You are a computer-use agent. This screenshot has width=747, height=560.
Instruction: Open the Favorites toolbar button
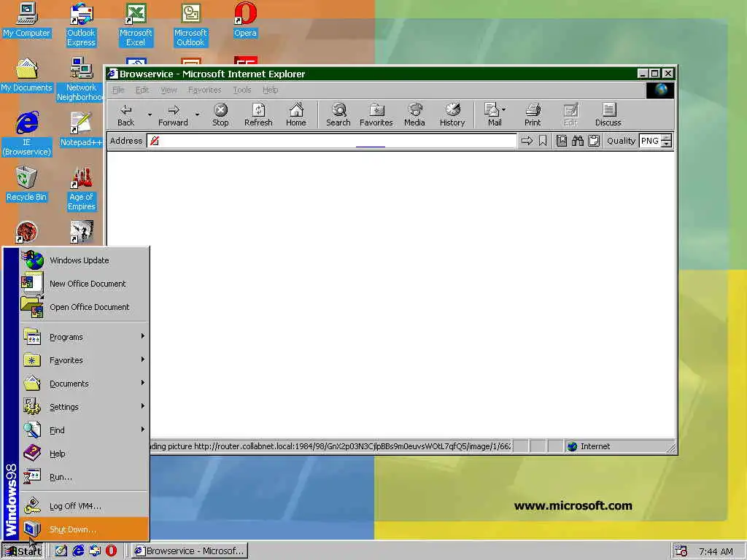tap(376, 115)
